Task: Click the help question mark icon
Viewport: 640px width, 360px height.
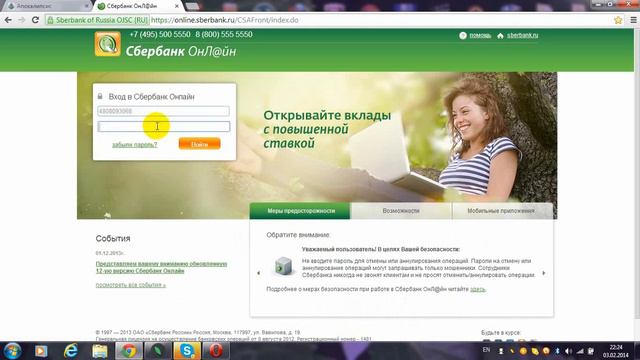Action: click(462, 36)
